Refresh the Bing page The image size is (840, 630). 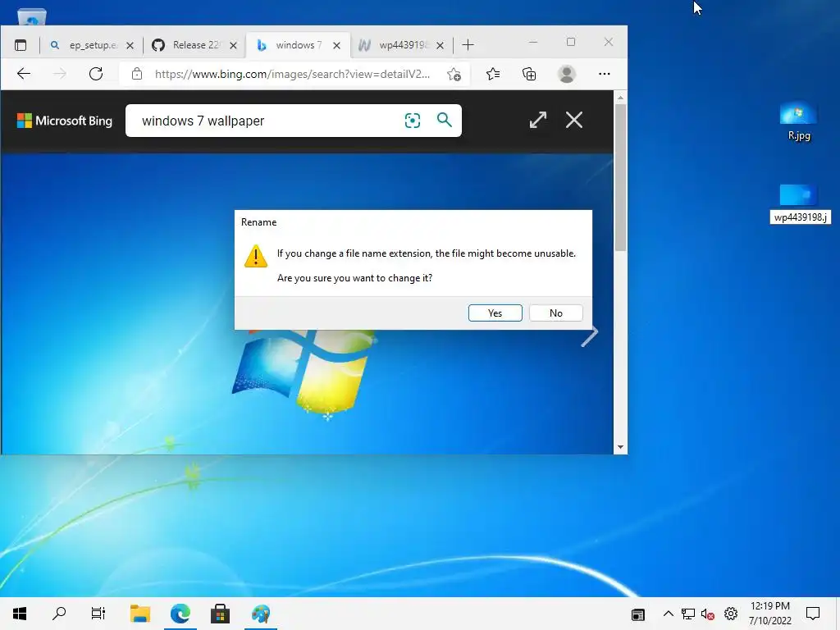(96, 74)
